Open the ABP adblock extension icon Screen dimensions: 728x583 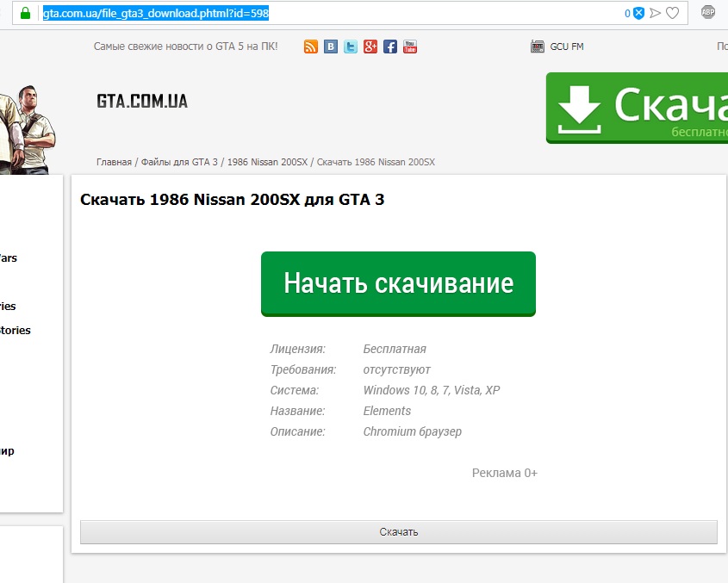708,12
